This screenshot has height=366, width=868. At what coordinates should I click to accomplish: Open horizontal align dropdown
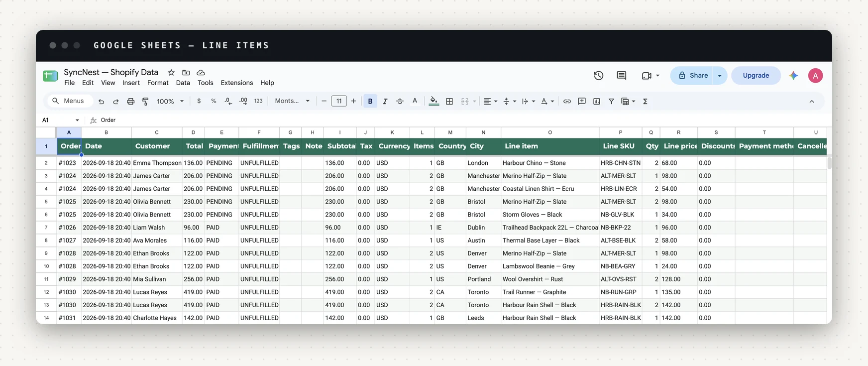click(x=490, y=101)
